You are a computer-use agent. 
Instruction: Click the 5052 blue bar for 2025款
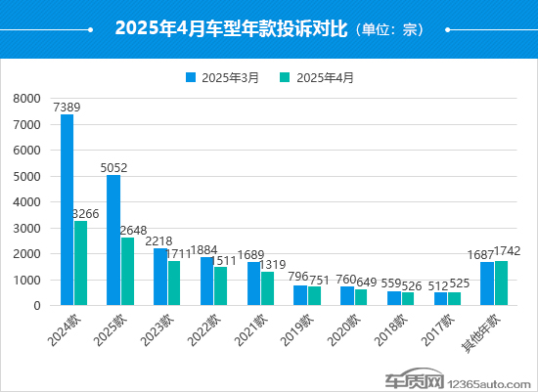pyautogui.click(x=113, y=240)
